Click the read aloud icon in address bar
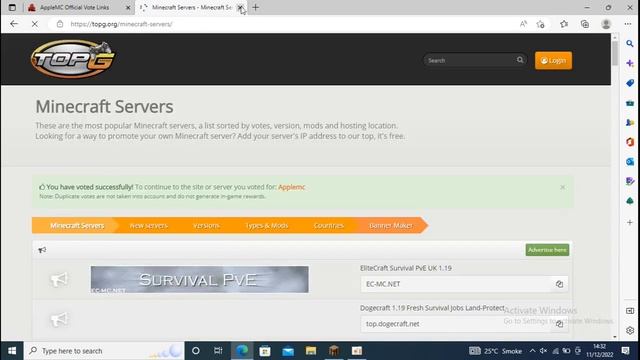 [x=523, y=24]
